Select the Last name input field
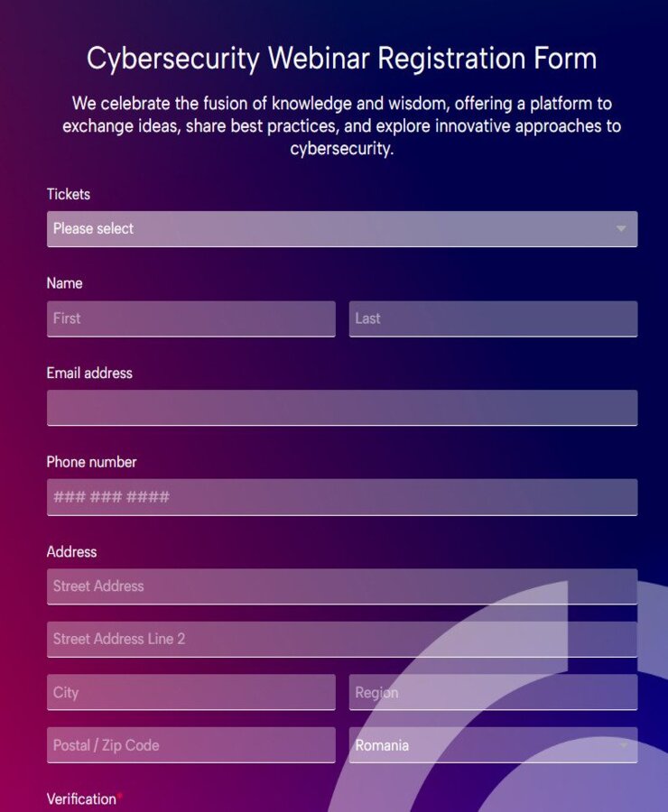The image size is (668, 812). [x=492, y=318]
